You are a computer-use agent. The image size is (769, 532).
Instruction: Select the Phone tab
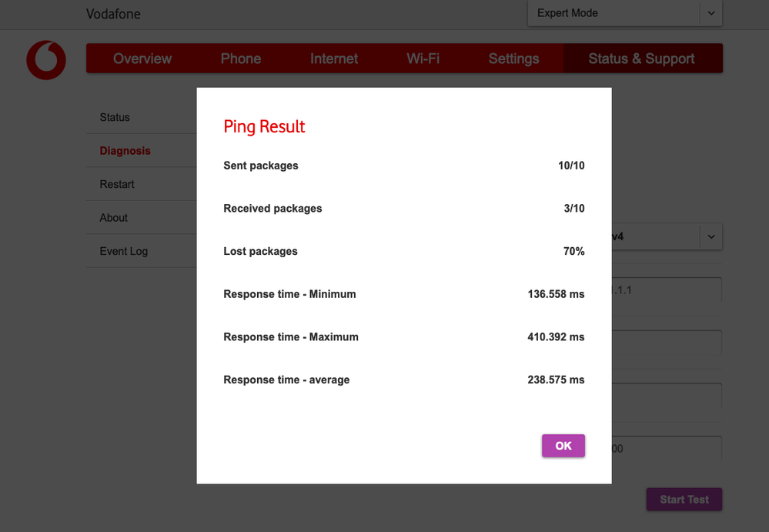(x=240, y=59)
